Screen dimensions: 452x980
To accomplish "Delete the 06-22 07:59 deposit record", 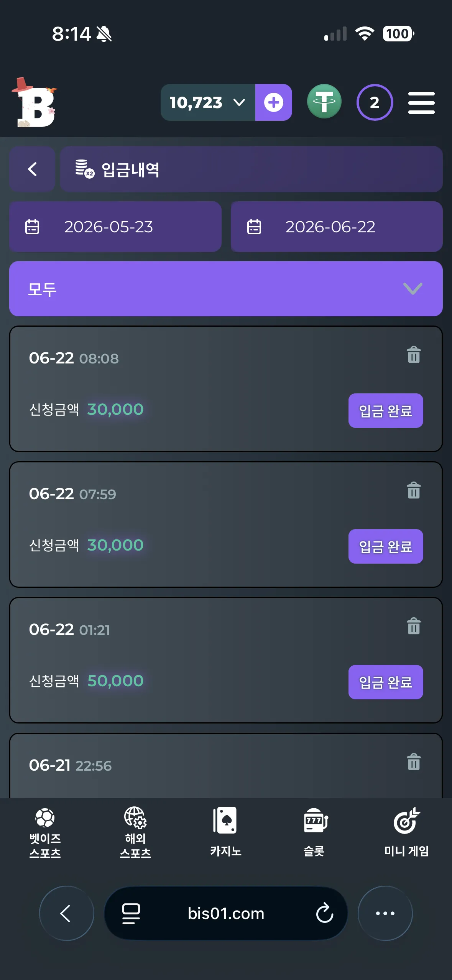I will [x=414, y=490].
